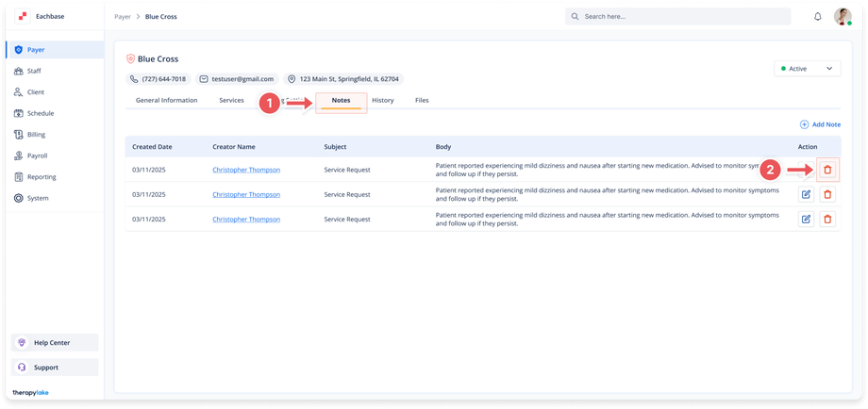Click the Add Note button

pos(820,124)
